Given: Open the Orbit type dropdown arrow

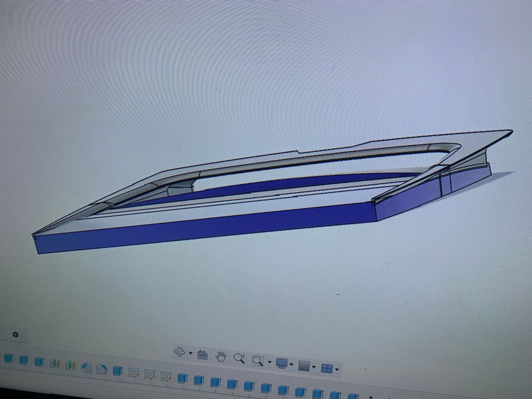Looking at the screenshot, I should click(x=190, y=353).
